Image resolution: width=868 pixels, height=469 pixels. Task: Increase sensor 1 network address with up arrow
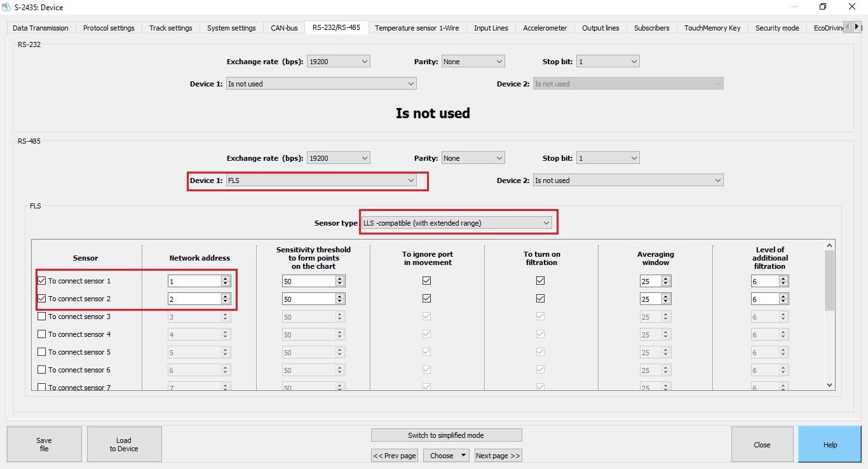225,278
